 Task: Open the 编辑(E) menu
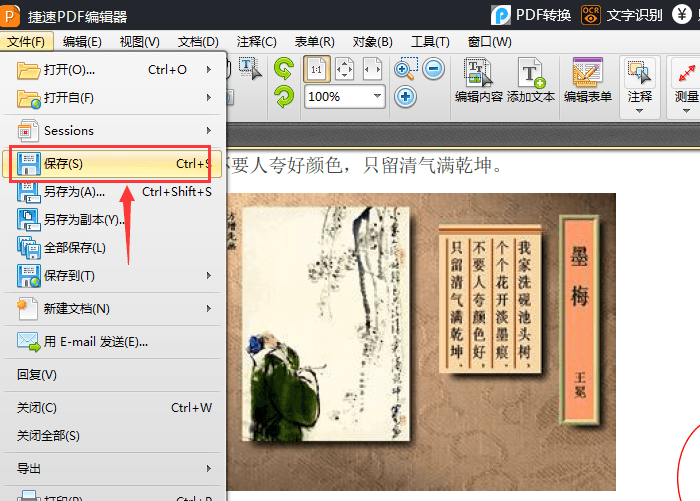(82, 42)
